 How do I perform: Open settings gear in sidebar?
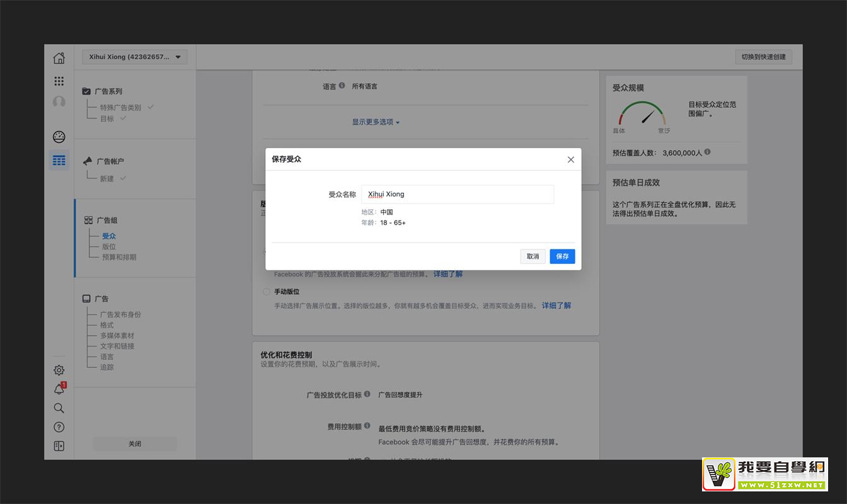coord(59,370)
